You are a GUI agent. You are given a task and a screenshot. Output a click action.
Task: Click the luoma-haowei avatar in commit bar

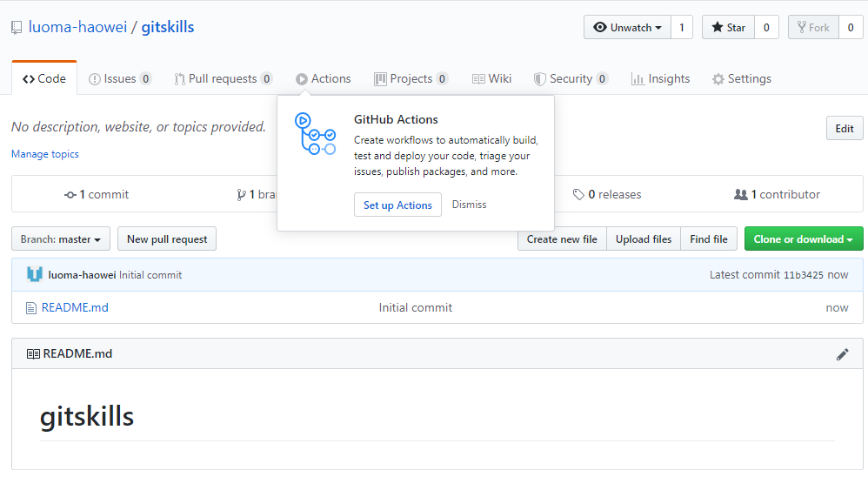(34, 274)
